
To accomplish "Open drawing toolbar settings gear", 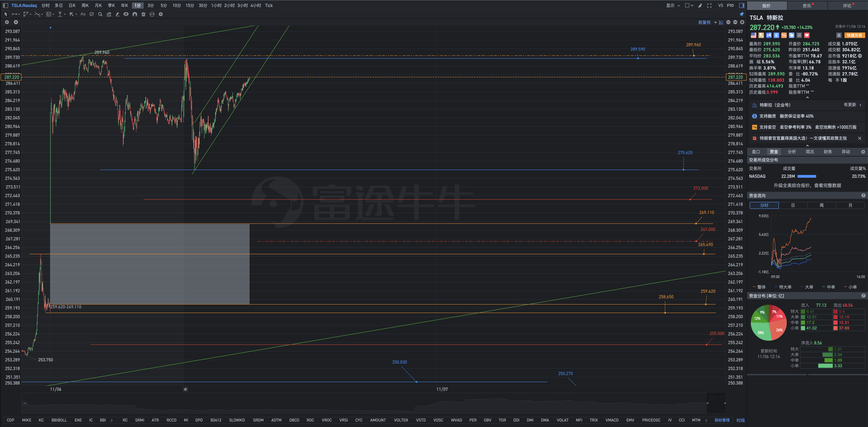I will tap(161, 14).
